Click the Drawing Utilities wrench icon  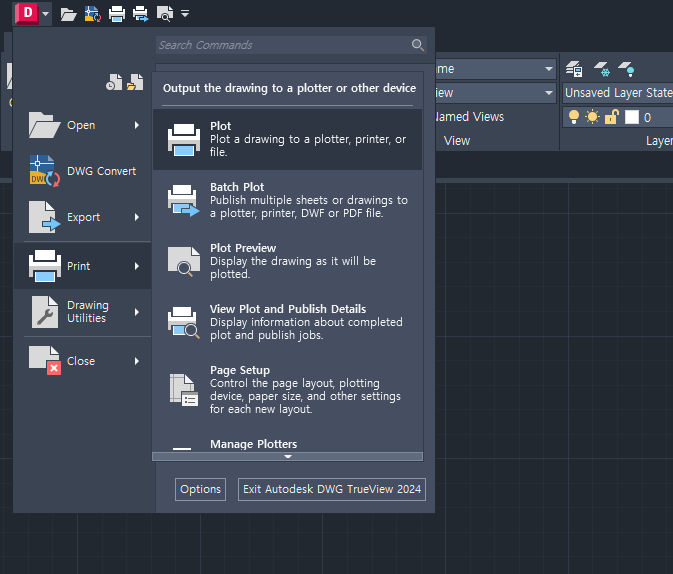44,312
